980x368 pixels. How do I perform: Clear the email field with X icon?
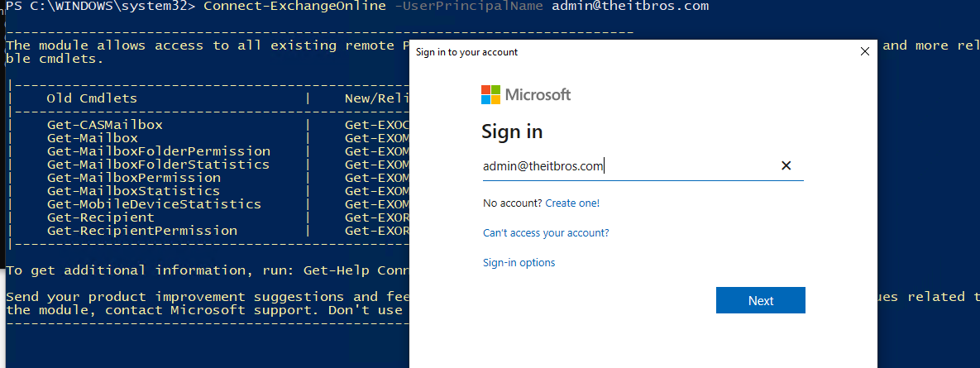point(786,165)
